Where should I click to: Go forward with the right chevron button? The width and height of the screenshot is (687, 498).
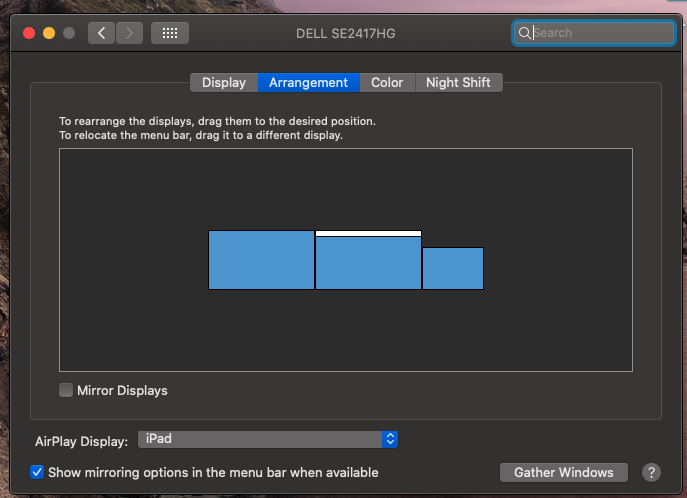click(x=129, y=33)
